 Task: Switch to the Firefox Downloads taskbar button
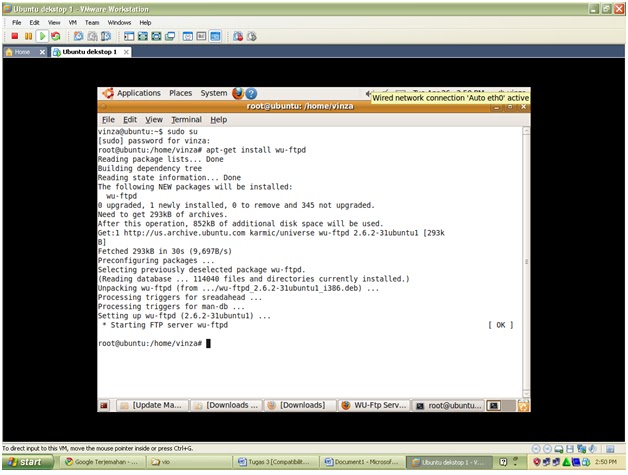tap(300, 405)
